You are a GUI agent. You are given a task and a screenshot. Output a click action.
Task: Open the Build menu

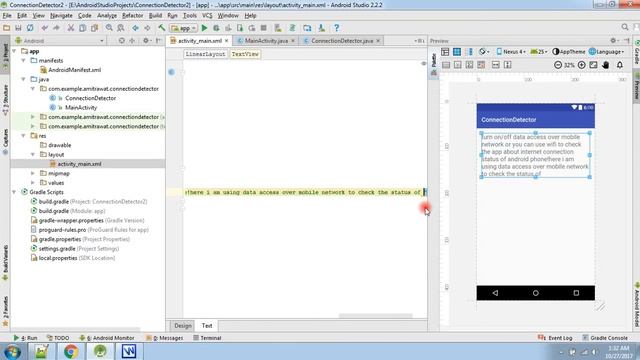155,16
